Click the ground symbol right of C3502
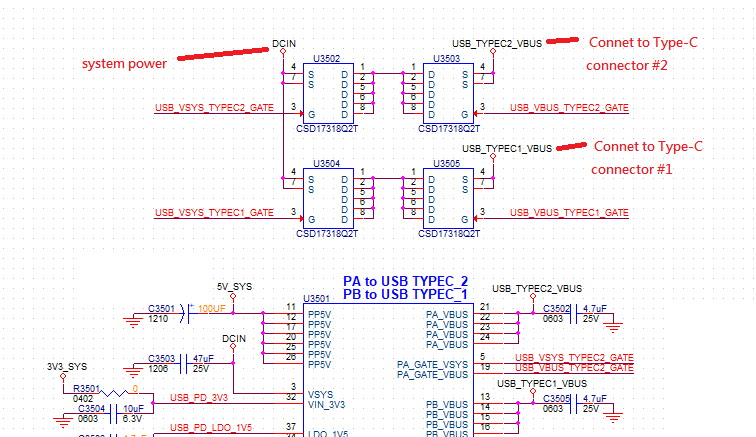Screen dimensions: 756x437 click(613, 325)
